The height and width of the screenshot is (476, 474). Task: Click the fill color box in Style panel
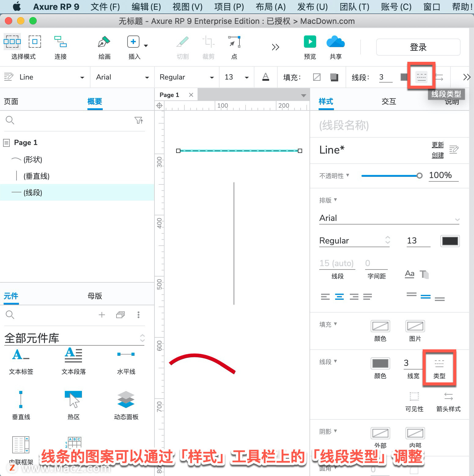tap(380, 326)
